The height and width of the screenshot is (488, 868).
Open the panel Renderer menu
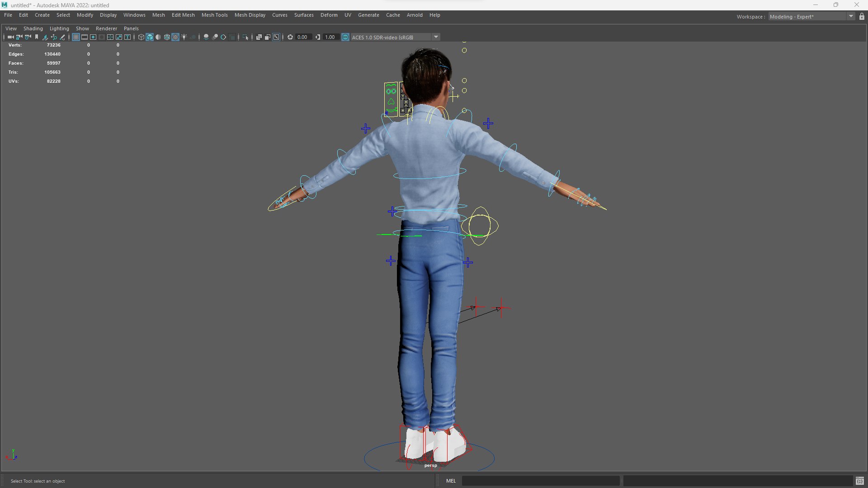[106, 28]
